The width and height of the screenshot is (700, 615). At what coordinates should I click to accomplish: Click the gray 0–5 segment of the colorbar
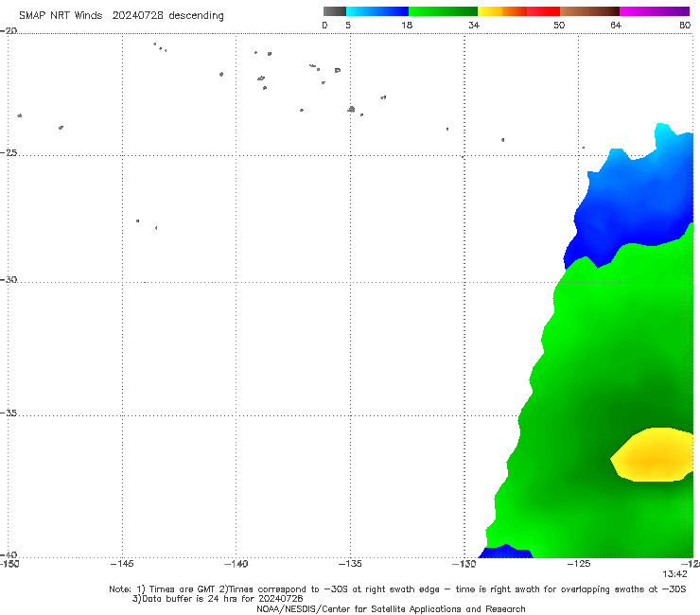coord(335,11)
